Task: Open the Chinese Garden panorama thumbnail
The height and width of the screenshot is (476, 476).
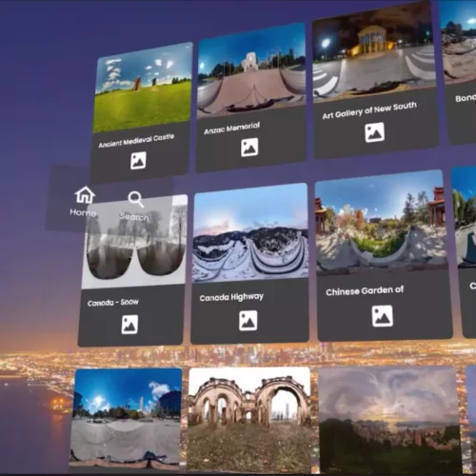Action: point(381,222)
